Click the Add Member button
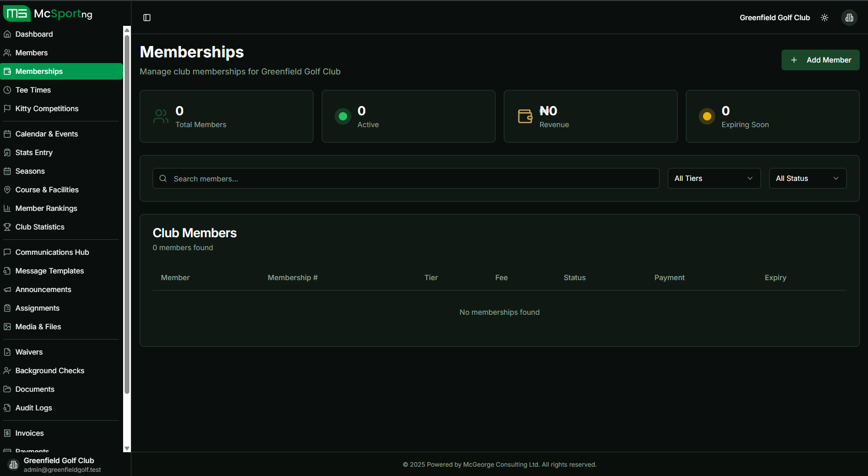The height and width of the screenshot is (476, 868). coord(820,60)
